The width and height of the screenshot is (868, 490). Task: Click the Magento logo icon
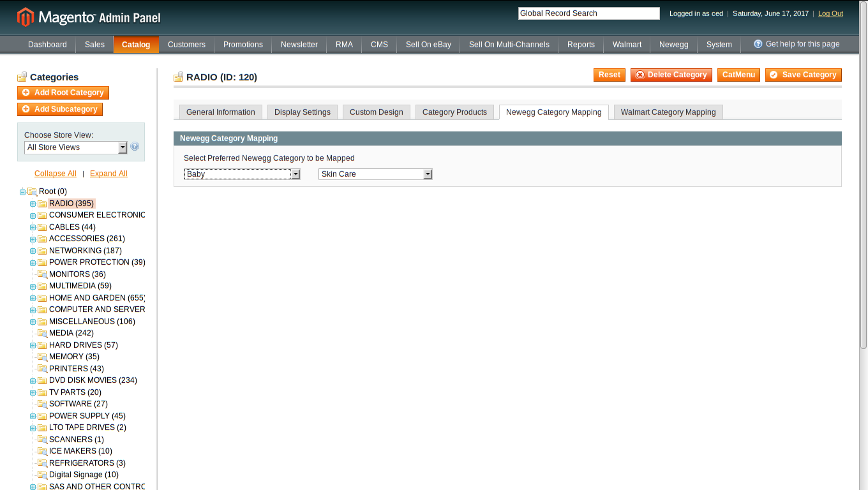26,17
